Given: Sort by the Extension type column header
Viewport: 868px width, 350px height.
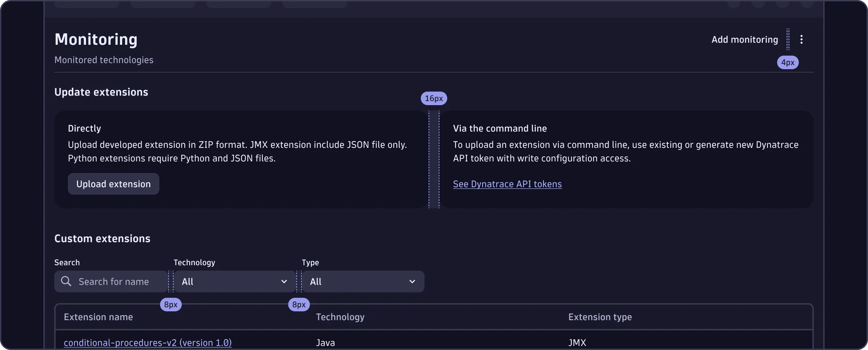Looking at the screenshot, I should [x=599, y=317].
